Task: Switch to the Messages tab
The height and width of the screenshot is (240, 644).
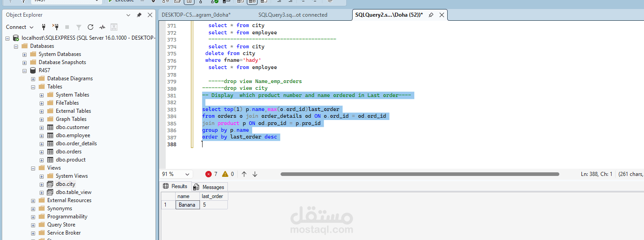Action: click(209, 187)
